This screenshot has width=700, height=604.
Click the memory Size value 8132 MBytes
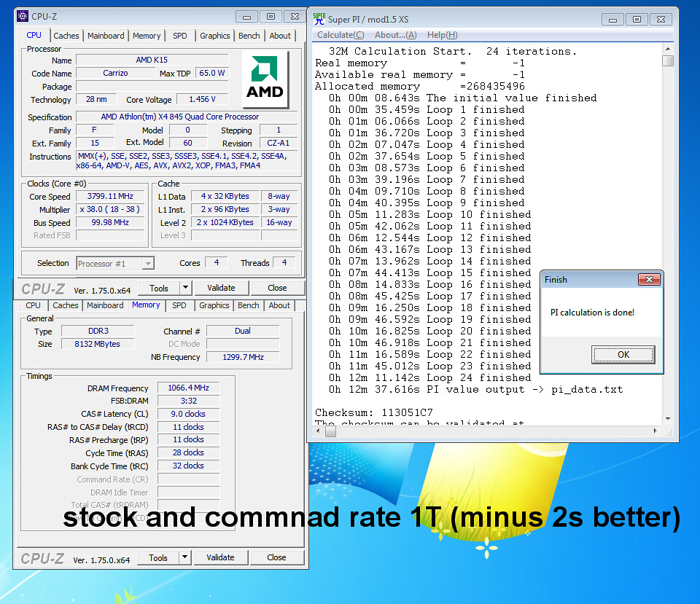(97, 344)
